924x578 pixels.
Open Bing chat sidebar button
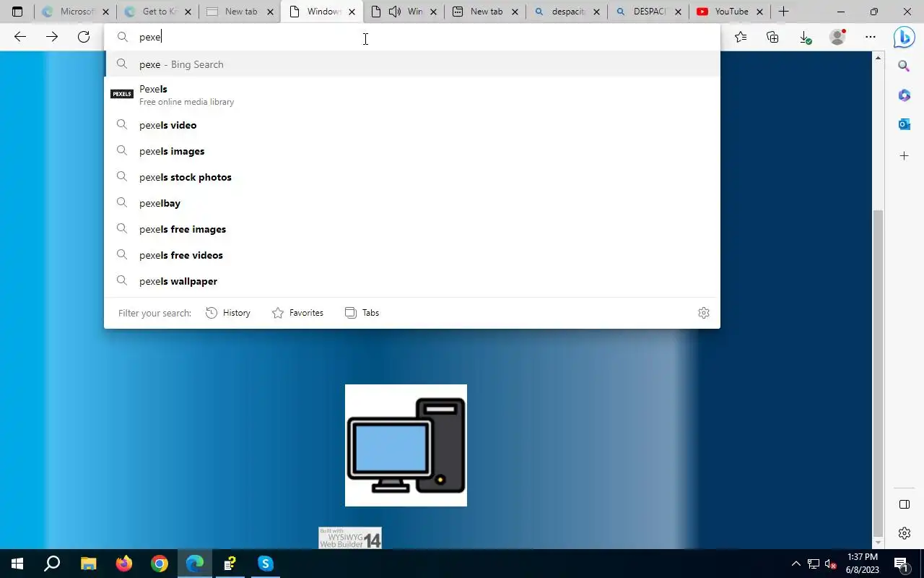(x=904, y=37)
